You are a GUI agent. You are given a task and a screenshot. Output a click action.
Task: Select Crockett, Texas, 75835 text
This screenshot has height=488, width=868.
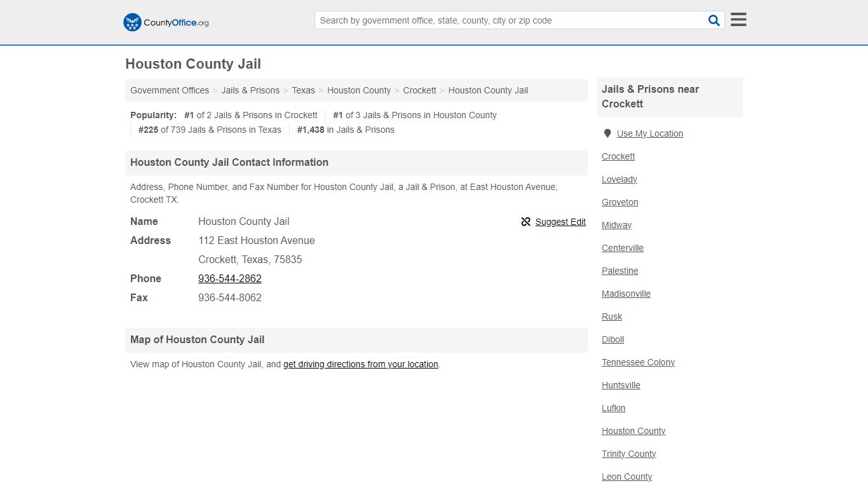(x=250, y=259)
